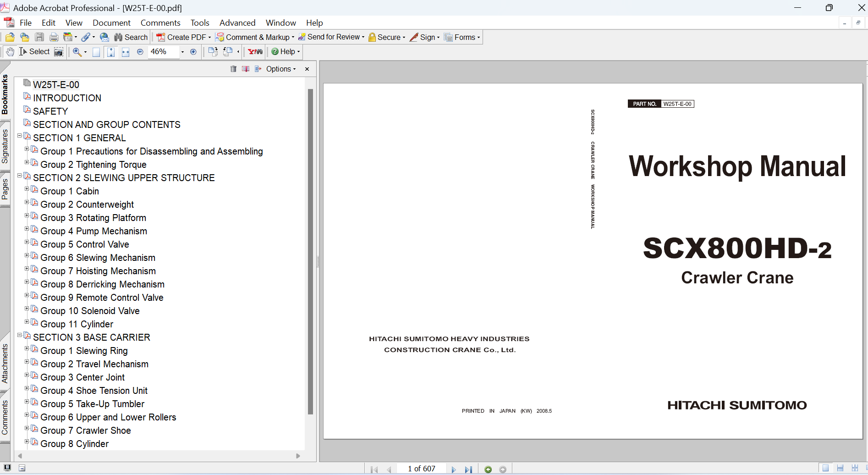The height and width of the screenshot is (475, 868).
Task: Rotate the page clockwise
Action: (213, 52)
